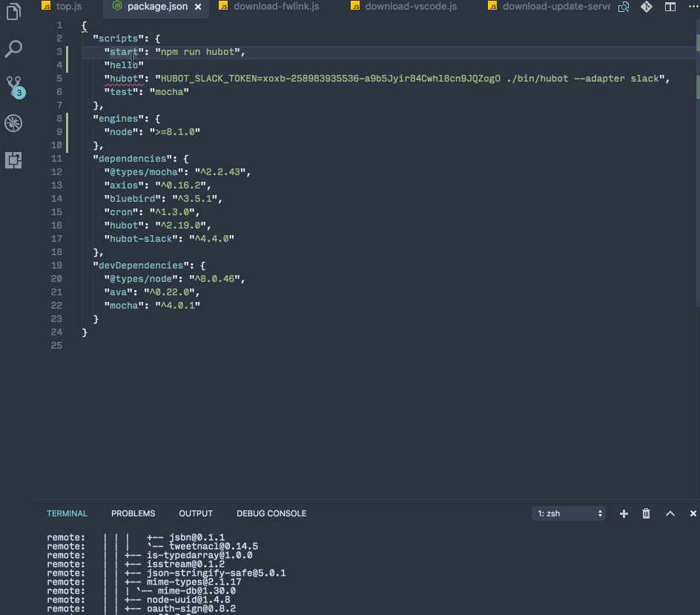Click the "bluebird" dependency

pyautogui.click(x=132, y=199)
